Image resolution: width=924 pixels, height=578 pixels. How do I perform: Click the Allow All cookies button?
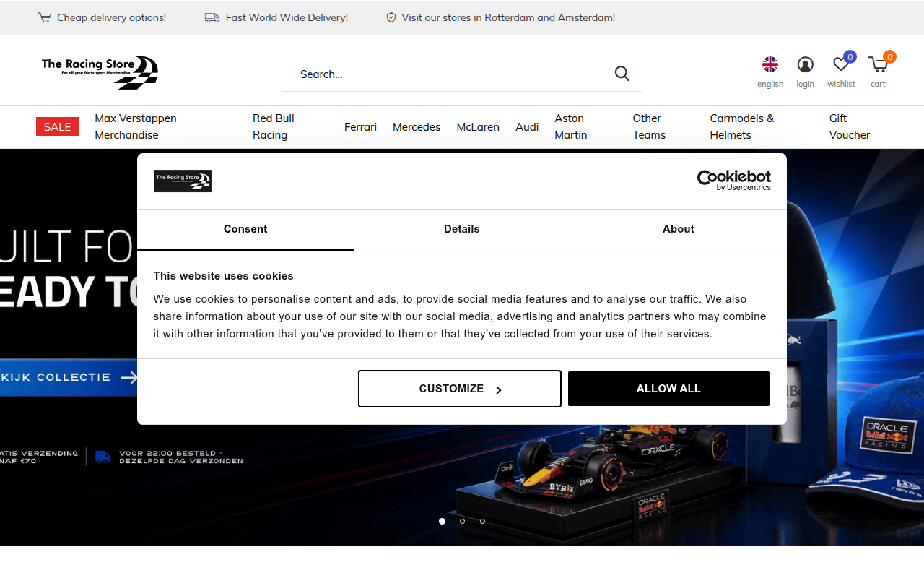click(668, 389)
